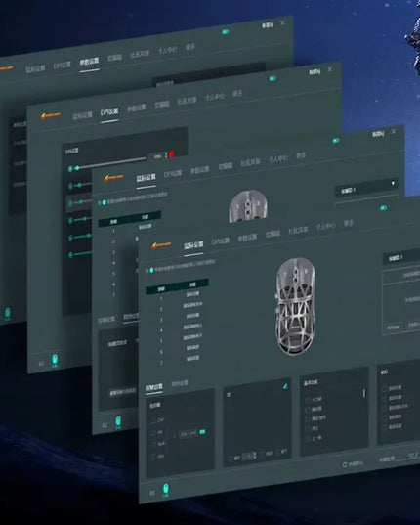Screen dimensions: 420x525
Task: Click the cyan confirm button beside key input
Action: pos(202,432)
